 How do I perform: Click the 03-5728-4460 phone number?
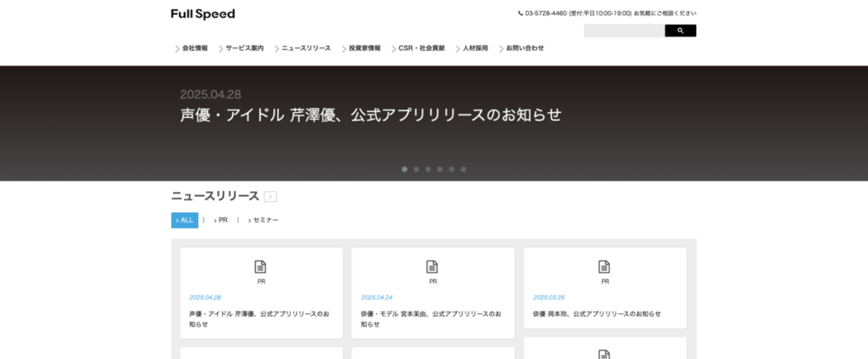pos(546,14)
